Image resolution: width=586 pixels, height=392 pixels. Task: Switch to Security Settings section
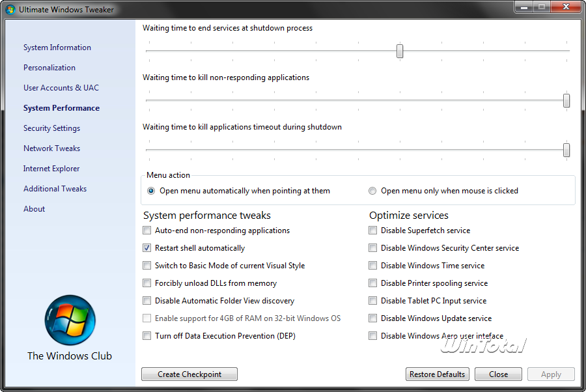[x=51, y=128]
